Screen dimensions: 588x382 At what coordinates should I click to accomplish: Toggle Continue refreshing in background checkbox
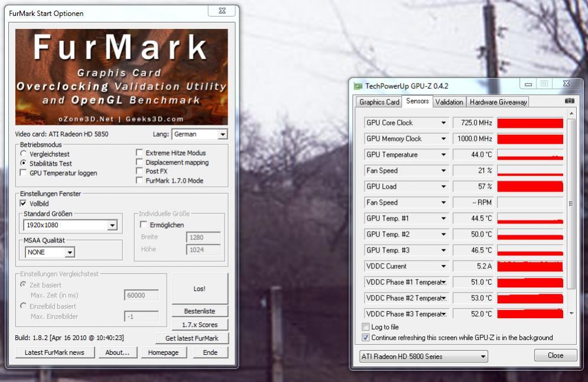[366, 337]
